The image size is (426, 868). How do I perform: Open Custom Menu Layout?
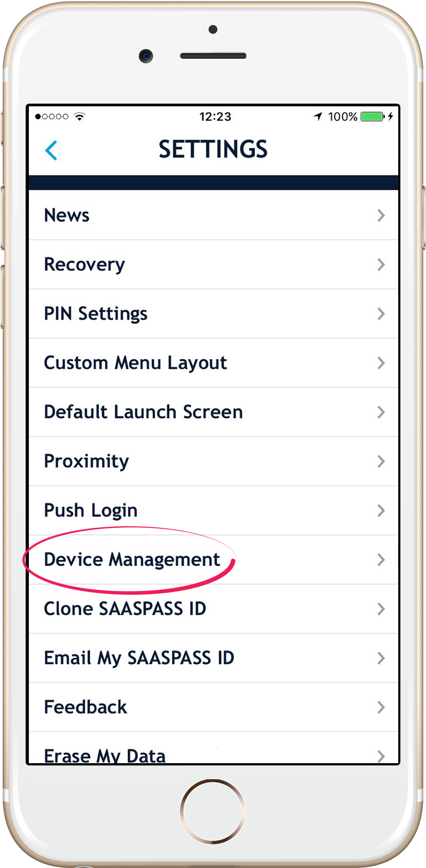213,363
